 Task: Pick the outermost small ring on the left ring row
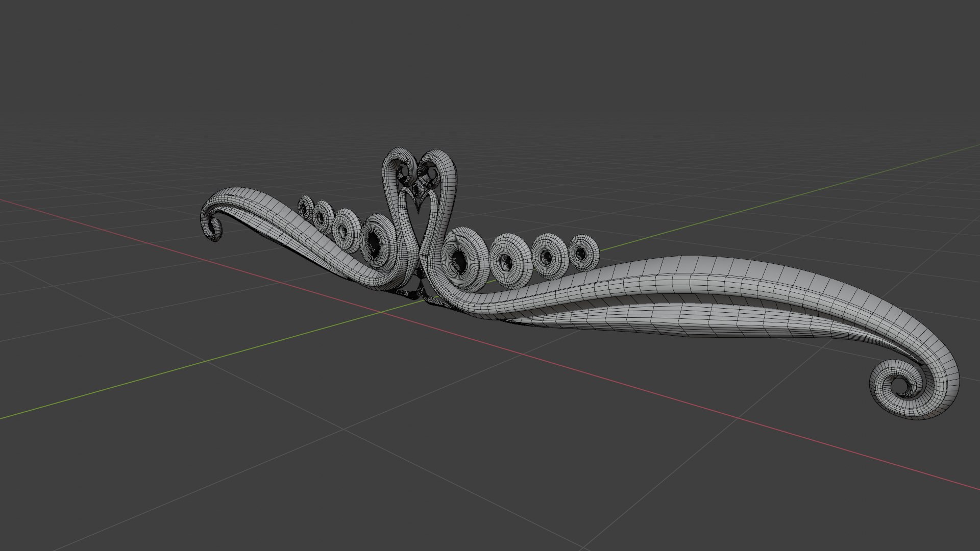coord(306,207)
